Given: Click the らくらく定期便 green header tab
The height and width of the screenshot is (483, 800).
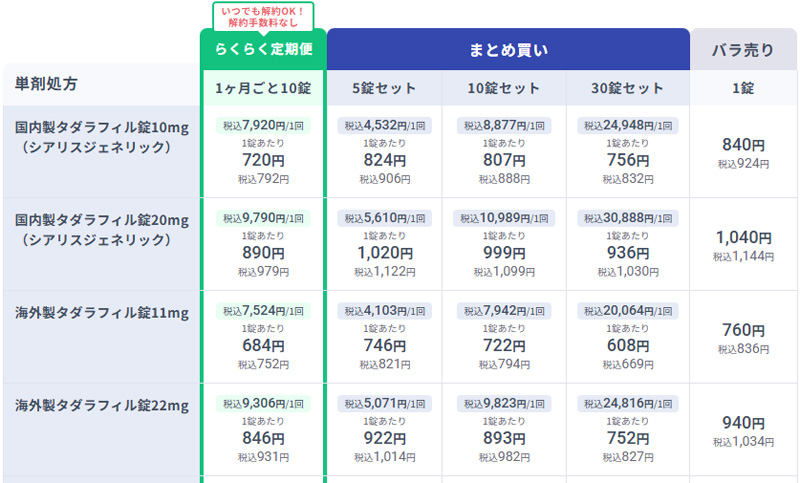Looking at the screenshot, I should click(x=263, y=48).
